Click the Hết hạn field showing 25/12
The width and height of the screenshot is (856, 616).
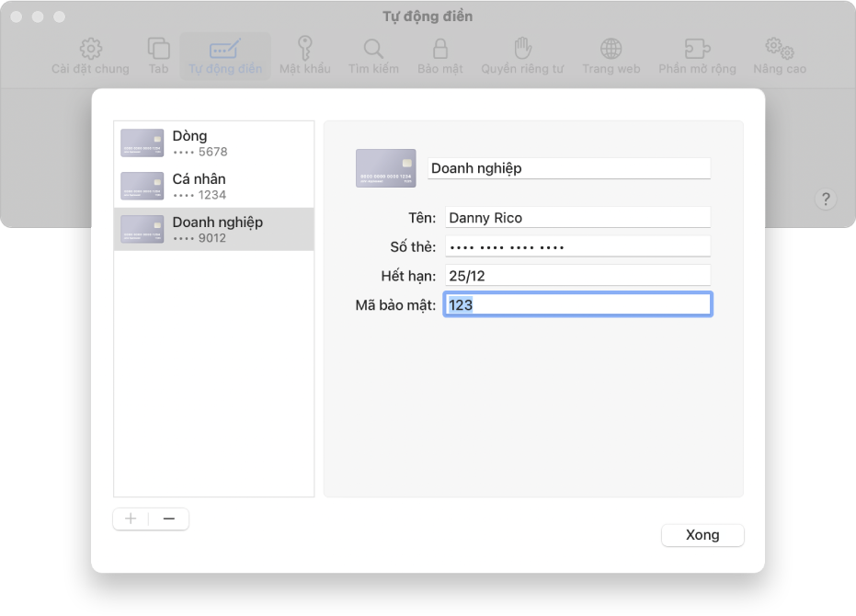pyautogui.click(x=577, y=275)
